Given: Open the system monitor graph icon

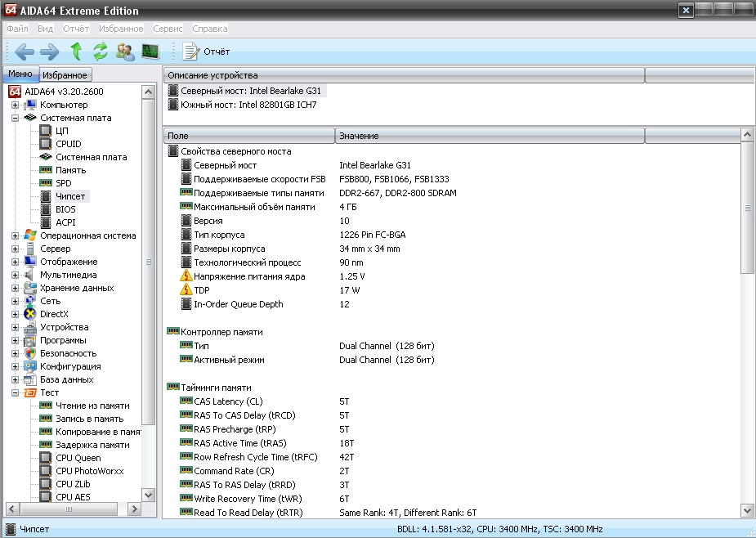Looking at the screenshot, I should [x=150, y=52].
